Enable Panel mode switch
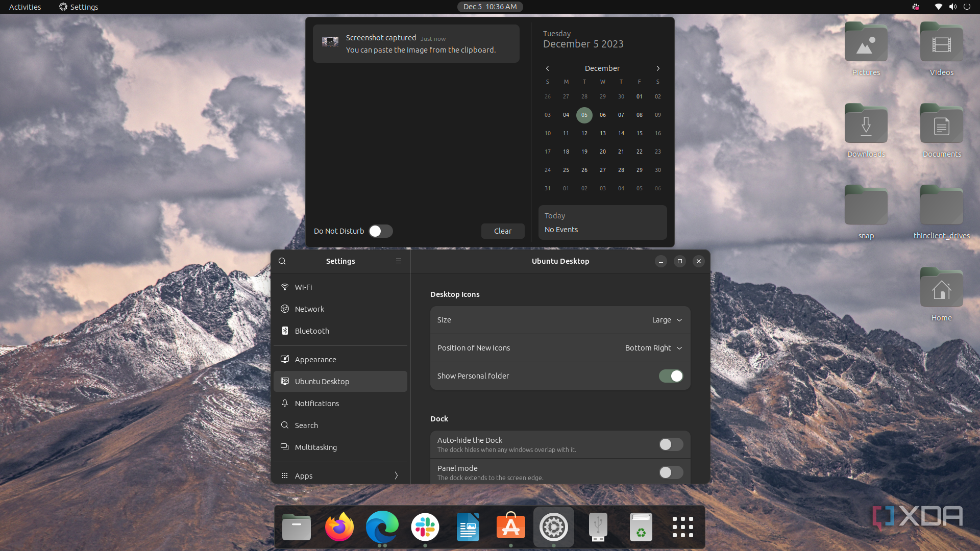 pyautogui.click(x=671, y=472)
